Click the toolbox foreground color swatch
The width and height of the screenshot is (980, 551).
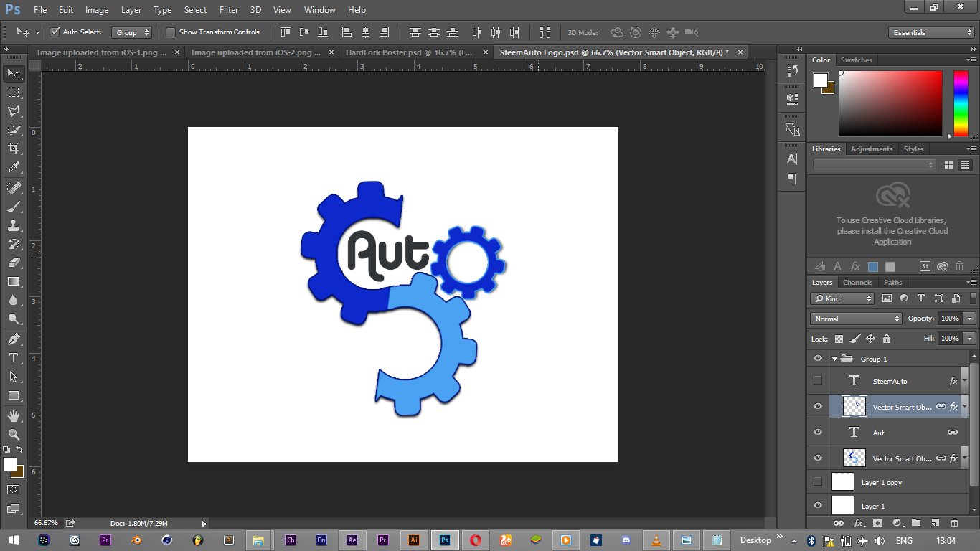(x=10, y=463)
